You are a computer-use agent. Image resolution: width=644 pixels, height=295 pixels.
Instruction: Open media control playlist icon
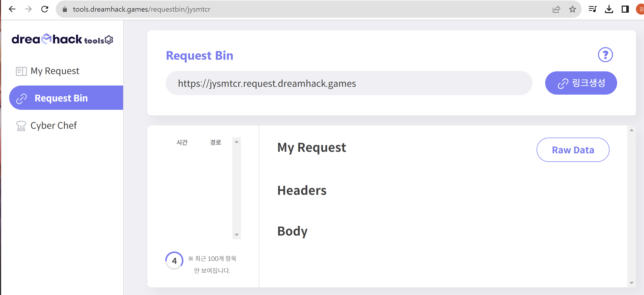point(593,9)
